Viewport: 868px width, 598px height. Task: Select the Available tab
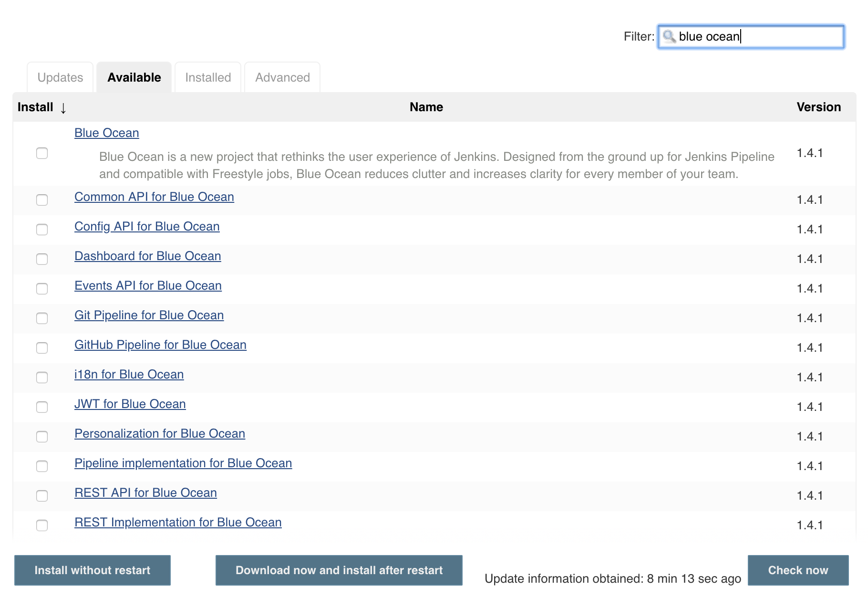point(134,77)
